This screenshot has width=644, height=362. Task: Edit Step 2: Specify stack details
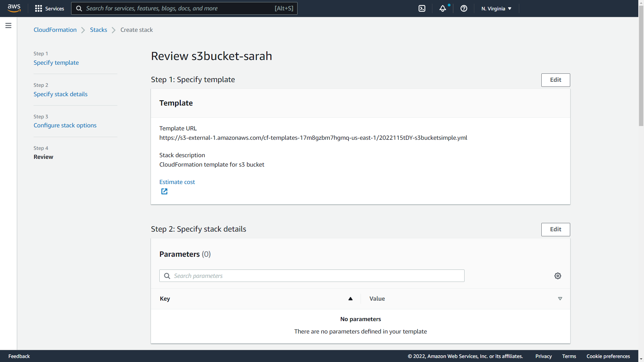[x=555, y=229]
